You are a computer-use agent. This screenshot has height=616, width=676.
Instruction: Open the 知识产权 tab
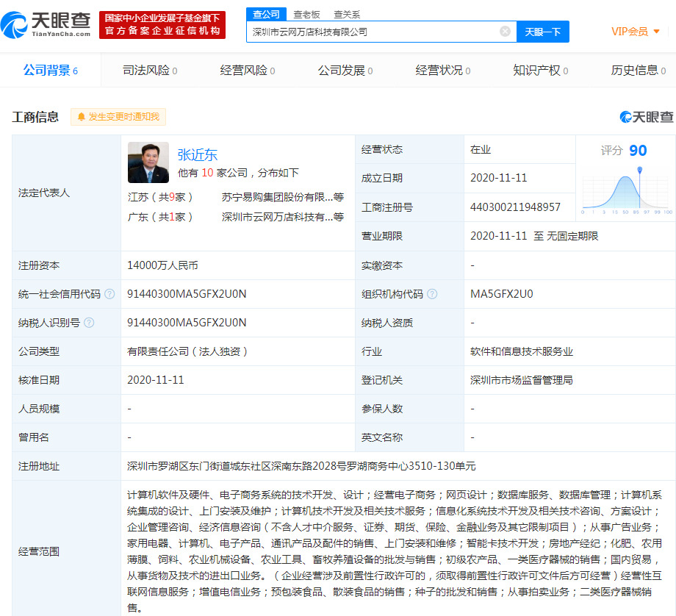pyautogui.click(x=541, y=71)
